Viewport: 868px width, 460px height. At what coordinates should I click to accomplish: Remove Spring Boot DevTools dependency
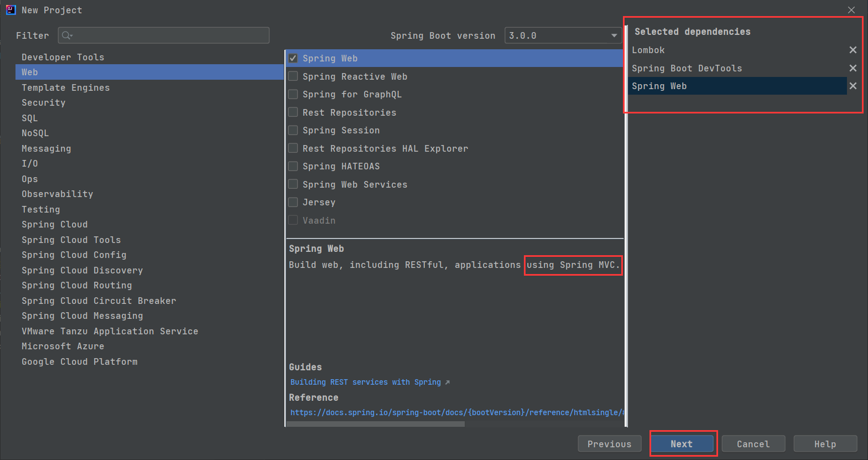coord(853,68)
